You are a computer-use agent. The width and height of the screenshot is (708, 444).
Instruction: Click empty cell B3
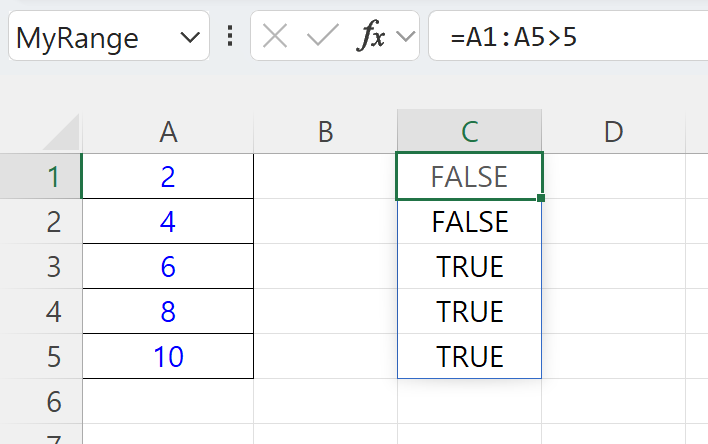[x=326, y=266]
